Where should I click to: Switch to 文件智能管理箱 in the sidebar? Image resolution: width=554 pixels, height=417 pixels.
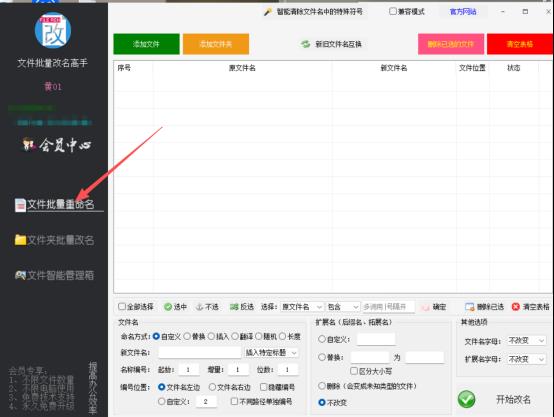tap(55, 275)
